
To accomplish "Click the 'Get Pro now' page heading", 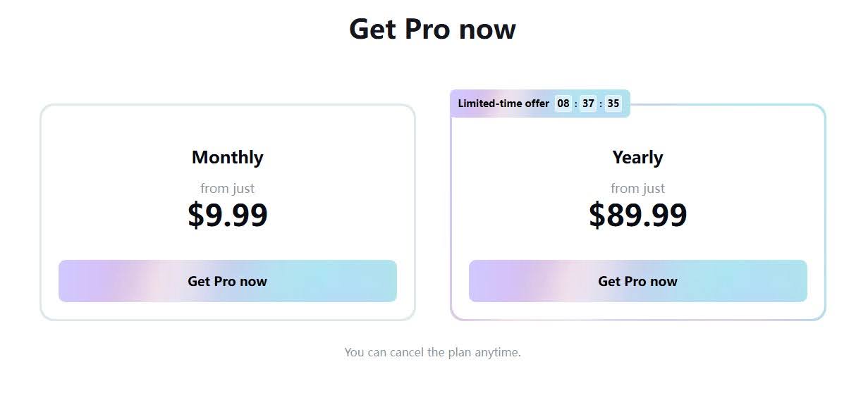I will point(432,30).
